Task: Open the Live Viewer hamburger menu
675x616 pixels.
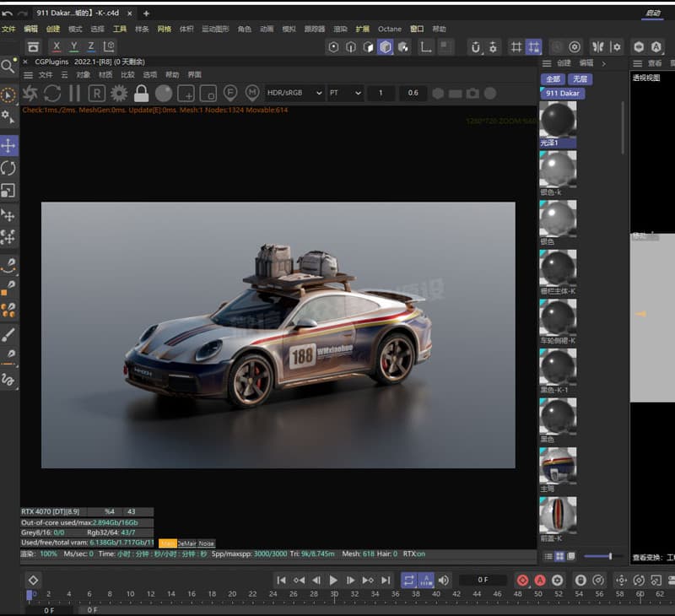Action: pyautogui.click(x=28, y=75)
